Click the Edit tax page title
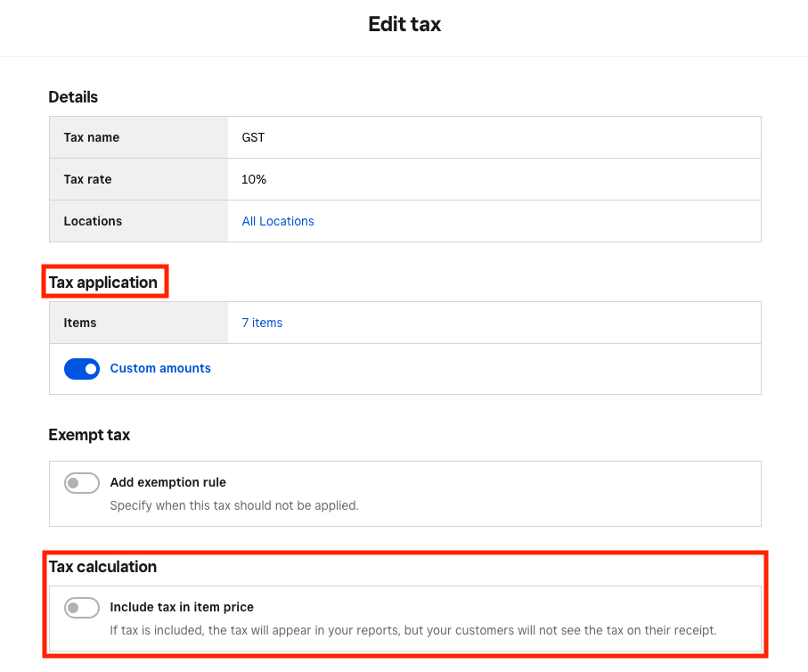 coord(404,24)
